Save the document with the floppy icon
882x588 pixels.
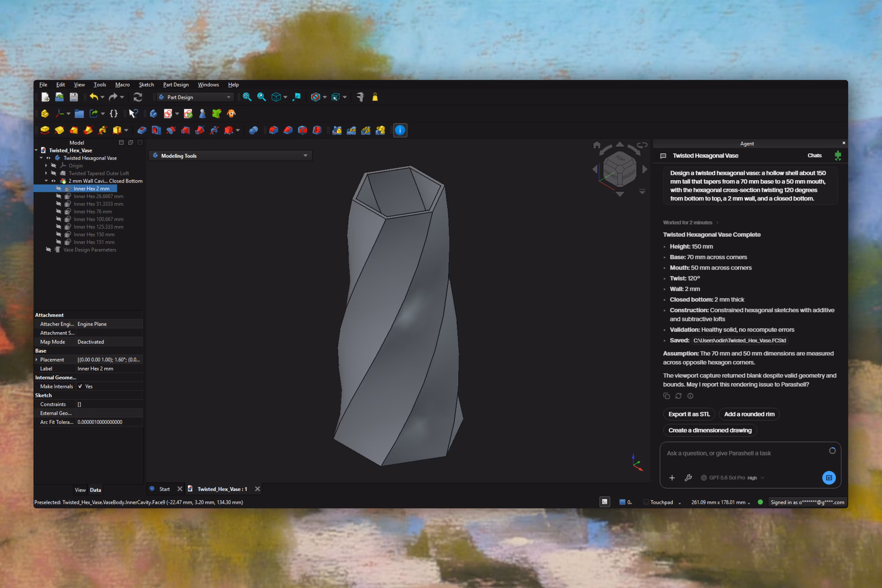point(73,97)
